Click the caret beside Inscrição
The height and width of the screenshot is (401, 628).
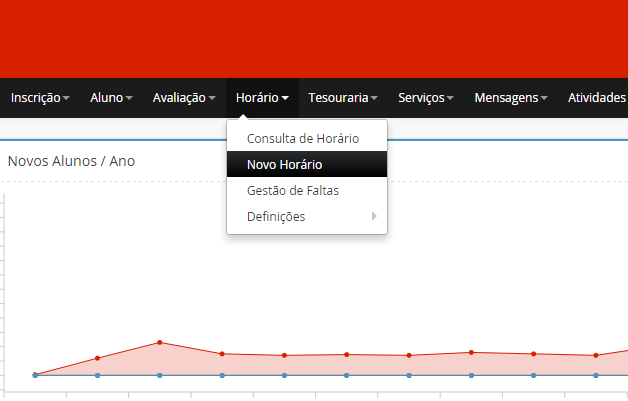point(66,99)
